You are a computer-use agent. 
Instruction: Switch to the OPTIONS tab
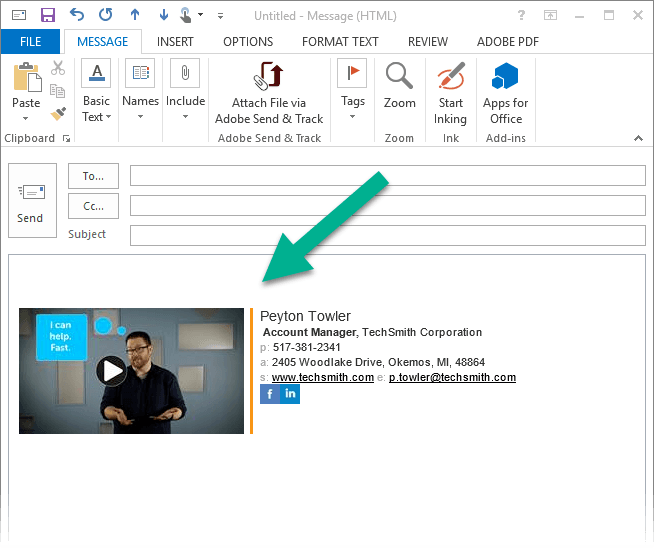(248, 42)
